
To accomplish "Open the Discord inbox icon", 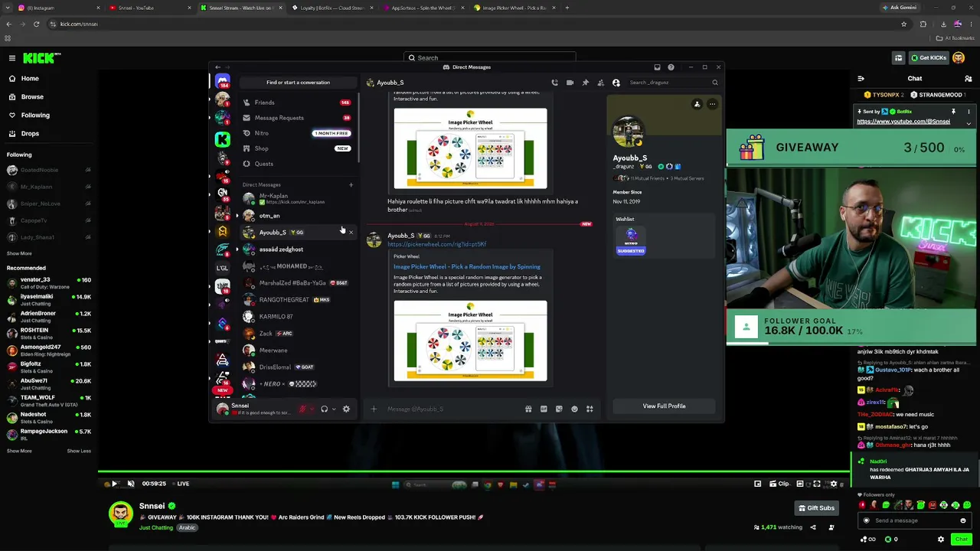I will 657,67.
